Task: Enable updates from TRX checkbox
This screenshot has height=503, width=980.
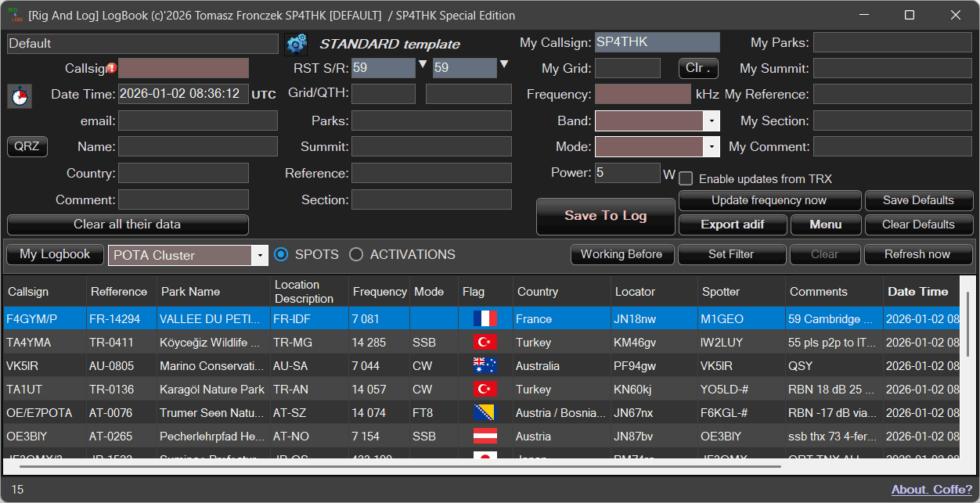Action: (x=686, y=178)
